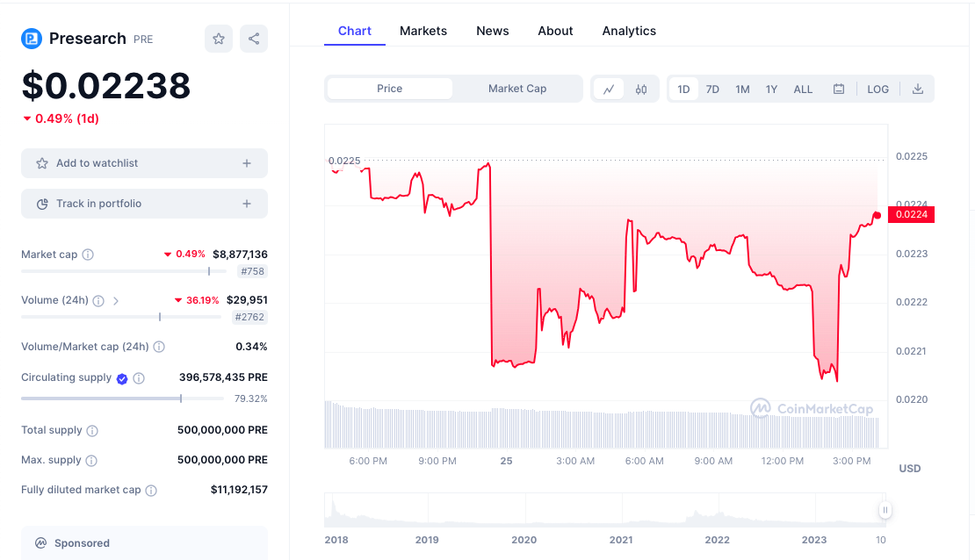Open the calendar date range picker
The height and width of the screenshot is (560, 975).
(x=839, y=89)
